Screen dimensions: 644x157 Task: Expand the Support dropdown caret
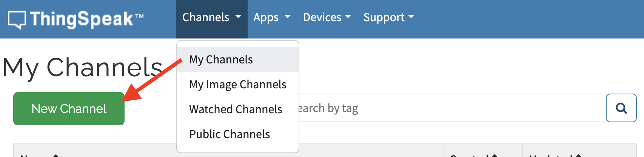click(411, 17)
